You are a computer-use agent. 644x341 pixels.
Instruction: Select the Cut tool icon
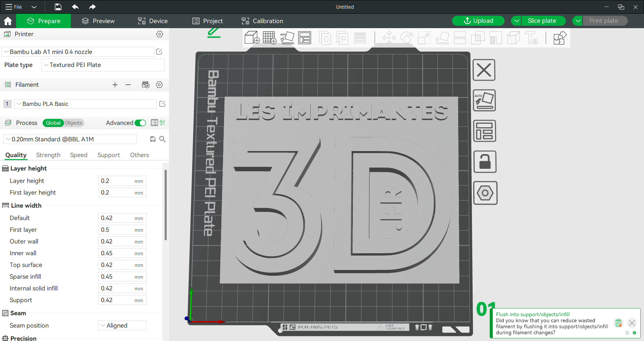[460, 38]
